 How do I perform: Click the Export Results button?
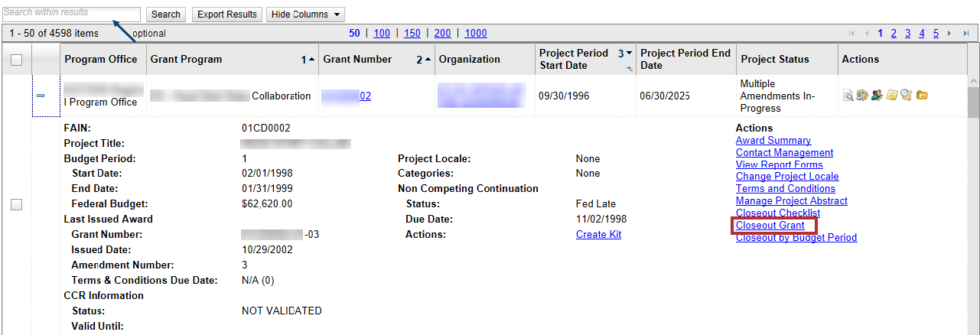click(x=226, y=15)
